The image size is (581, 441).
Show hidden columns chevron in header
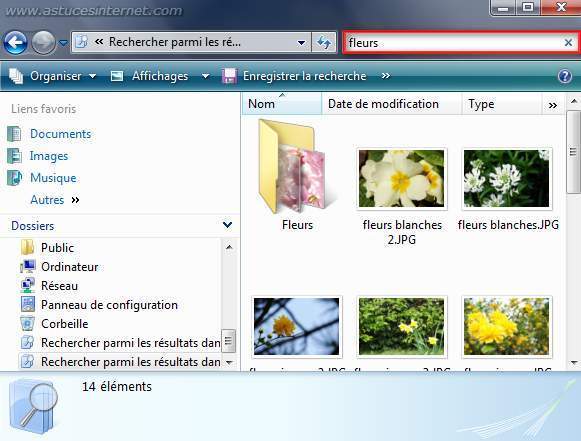[x=552, y=105]
